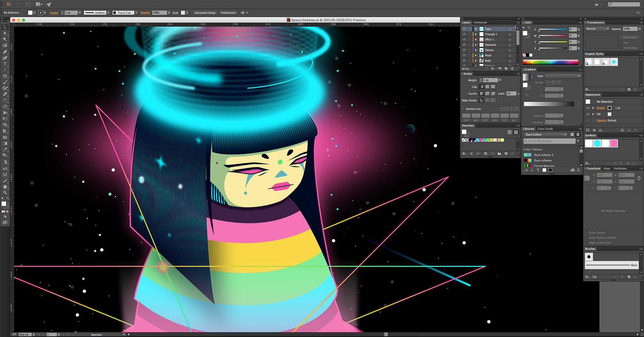644x337 pixels.
Task: Click the Make Mask button
Action: coord(630,37)
